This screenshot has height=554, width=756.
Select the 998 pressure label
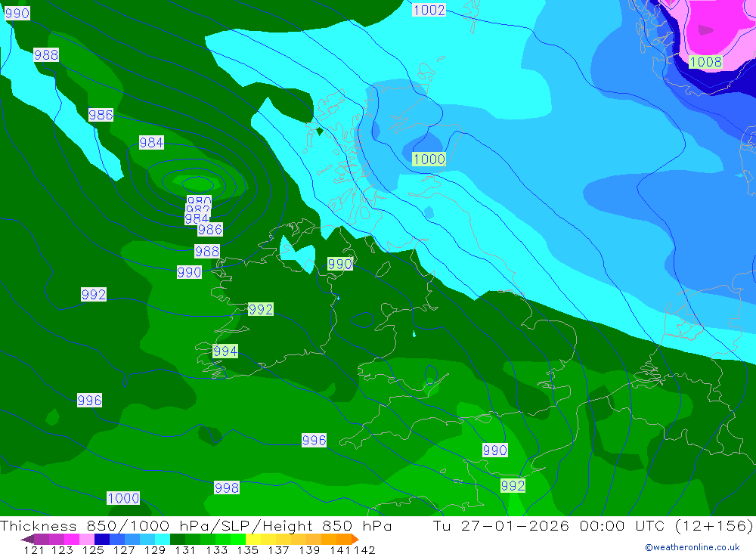point(227,487)
